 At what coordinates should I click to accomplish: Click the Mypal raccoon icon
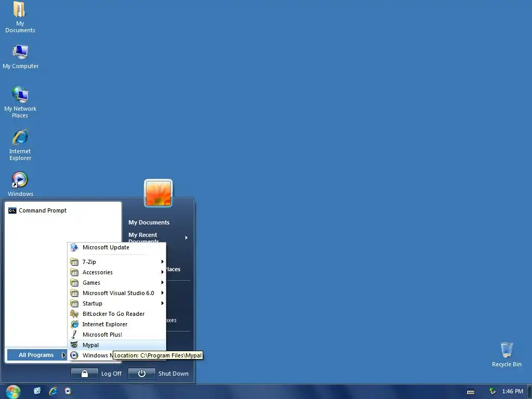[74, 345]
